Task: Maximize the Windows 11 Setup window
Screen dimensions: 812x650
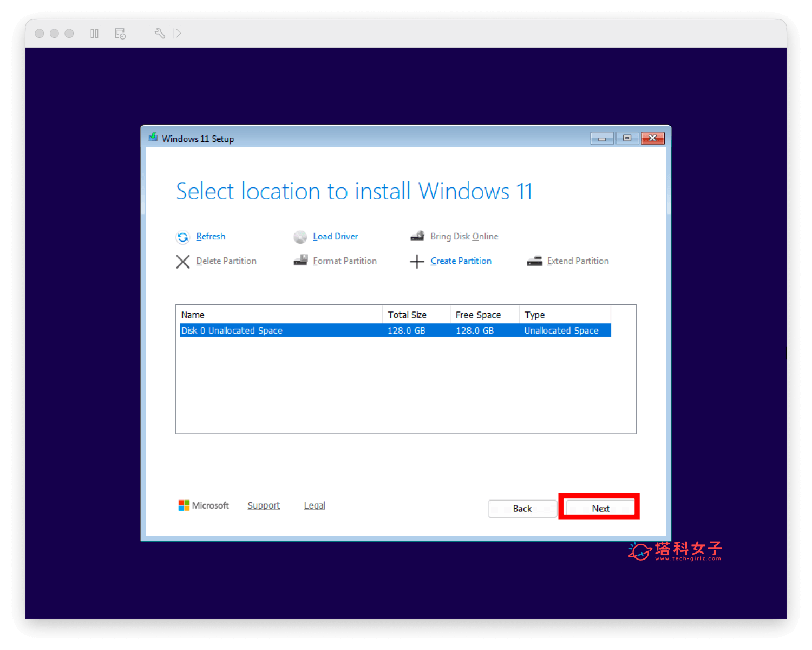Action: pyautogui.click(x=627, y=138)
